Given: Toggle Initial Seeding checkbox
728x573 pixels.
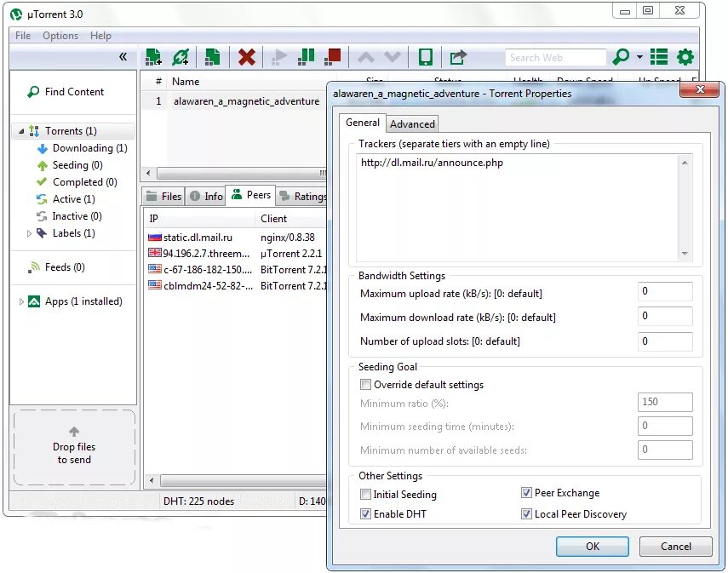Looking at the screenshot, I should click(366, 495).
